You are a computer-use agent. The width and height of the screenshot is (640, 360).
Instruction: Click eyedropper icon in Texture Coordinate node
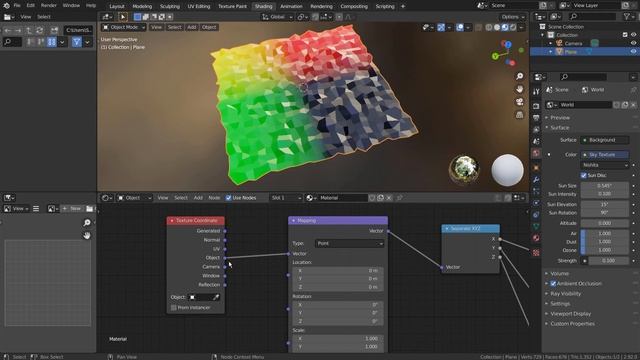(x=216, y=297)
